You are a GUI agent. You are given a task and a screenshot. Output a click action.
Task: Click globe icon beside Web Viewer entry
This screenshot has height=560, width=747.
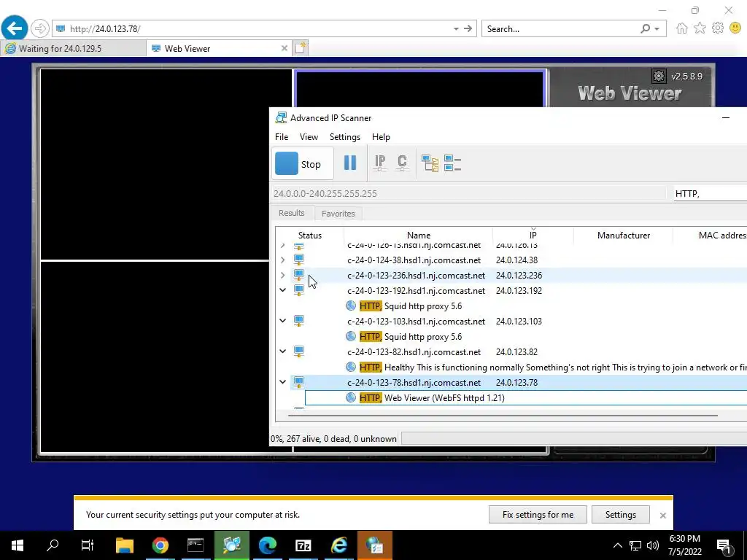tap(351, 397)
